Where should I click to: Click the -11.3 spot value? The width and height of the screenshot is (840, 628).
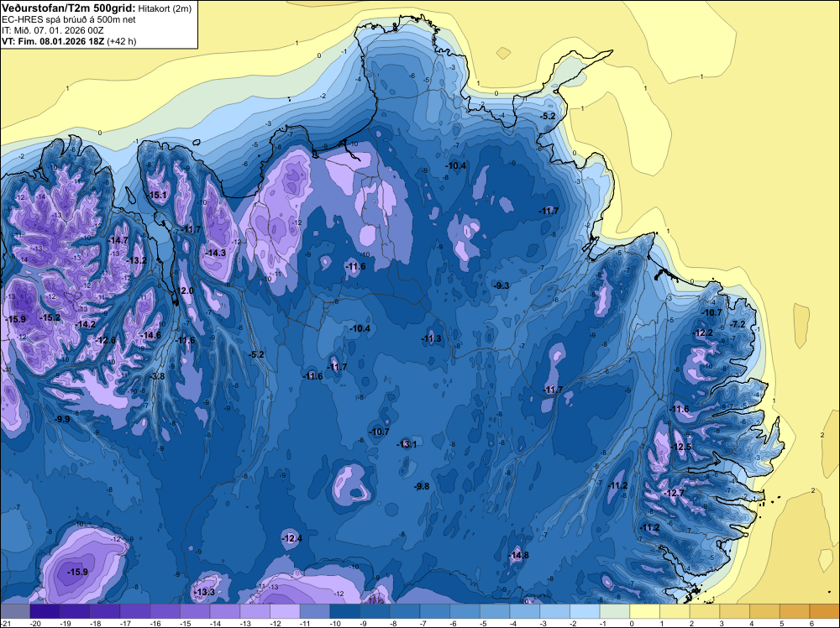coord(431,338)
